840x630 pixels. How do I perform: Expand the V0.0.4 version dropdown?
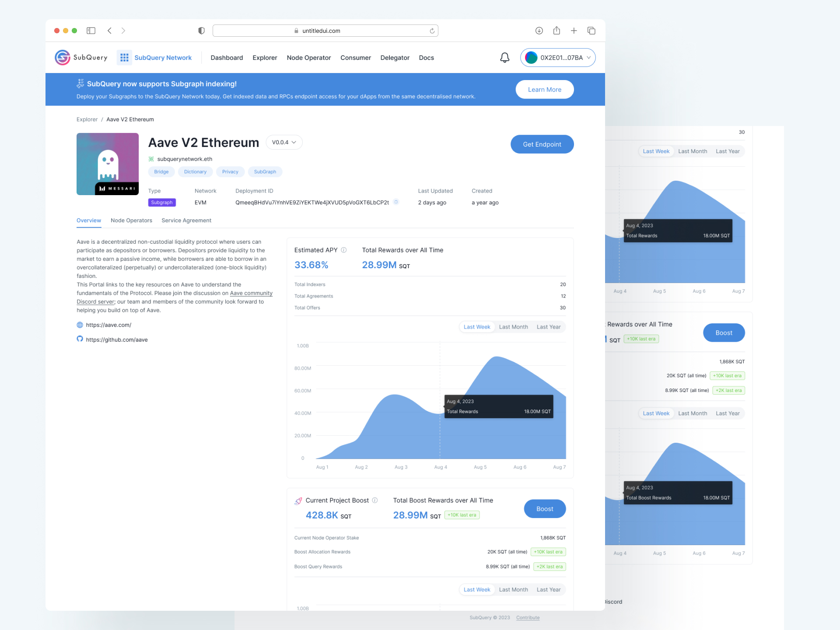284,143
